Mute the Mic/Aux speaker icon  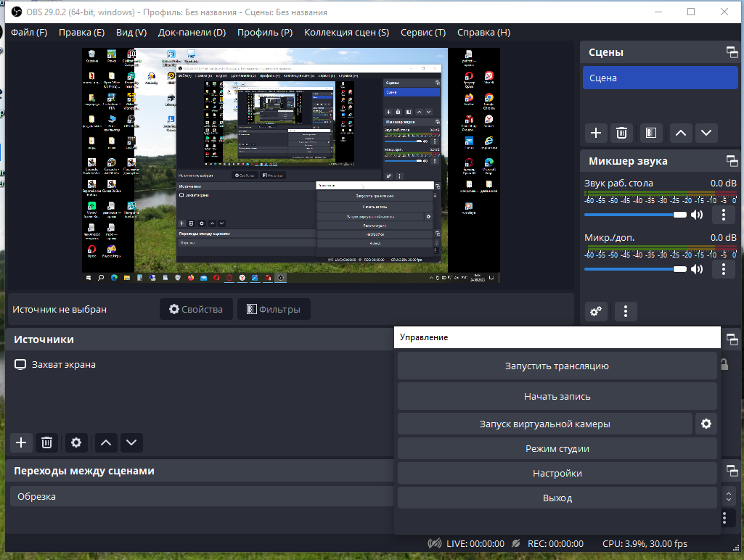[697, 269]
